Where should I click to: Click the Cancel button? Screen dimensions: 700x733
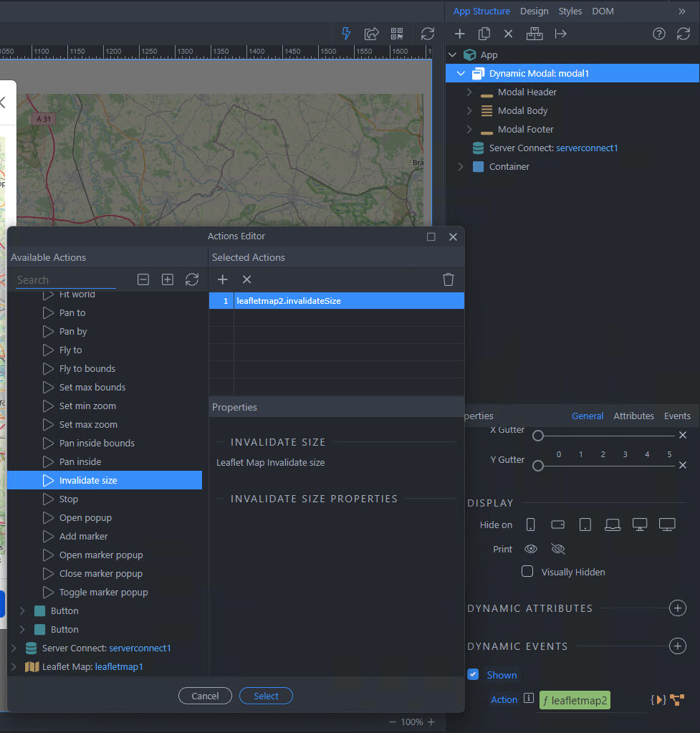click(205, 696)
